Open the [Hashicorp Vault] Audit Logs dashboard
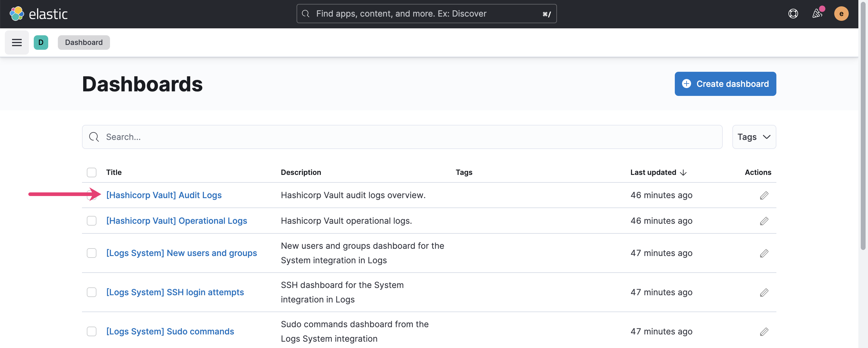868x348 pixels. coord(164,195)
